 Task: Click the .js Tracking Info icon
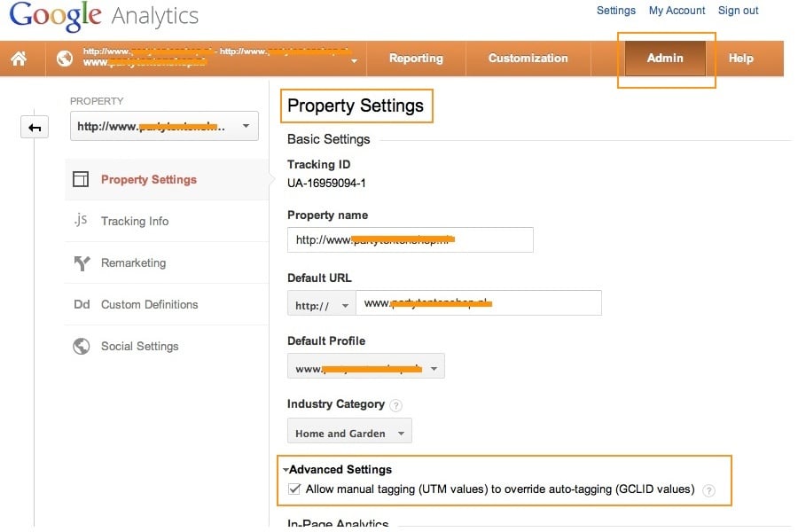(81, 221)
